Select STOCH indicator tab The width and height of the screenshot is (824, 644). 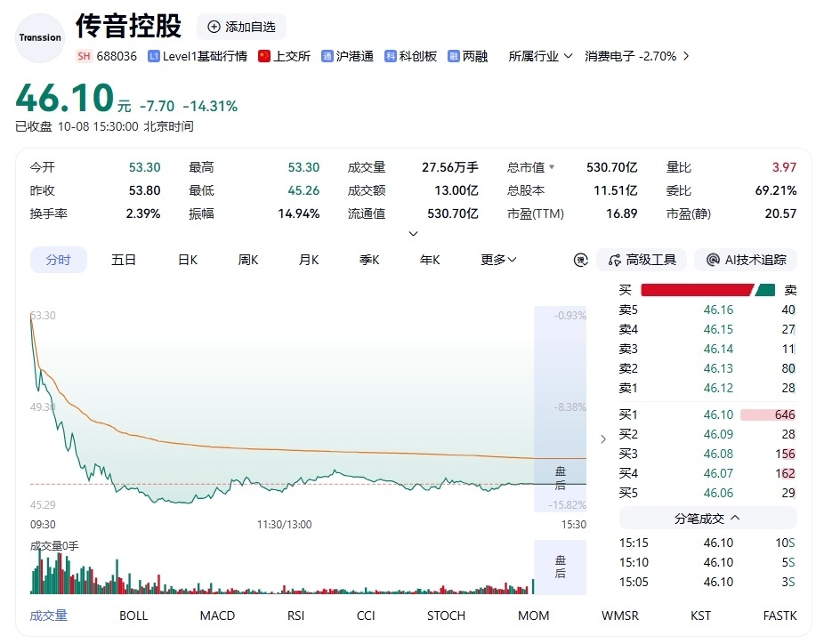(446, 616)
